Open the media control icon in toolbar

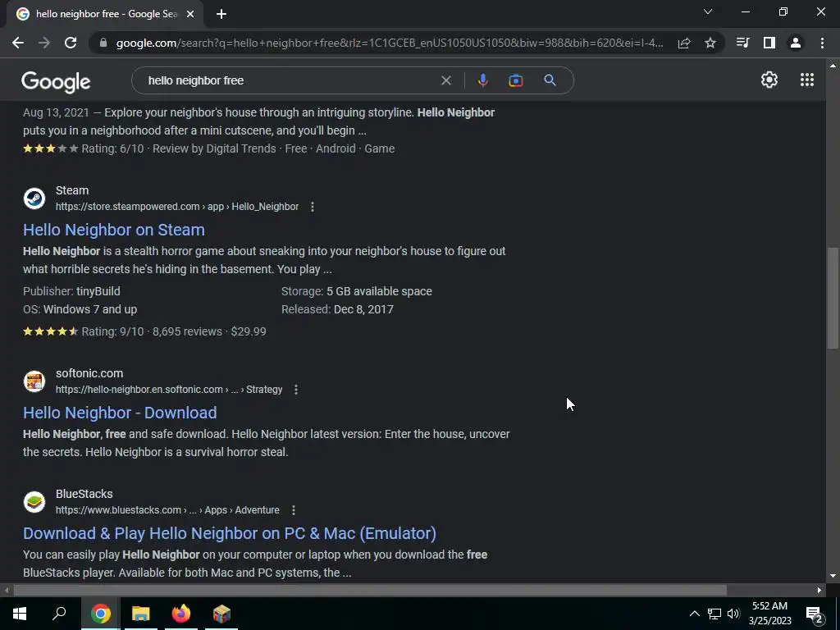[742, 43]
